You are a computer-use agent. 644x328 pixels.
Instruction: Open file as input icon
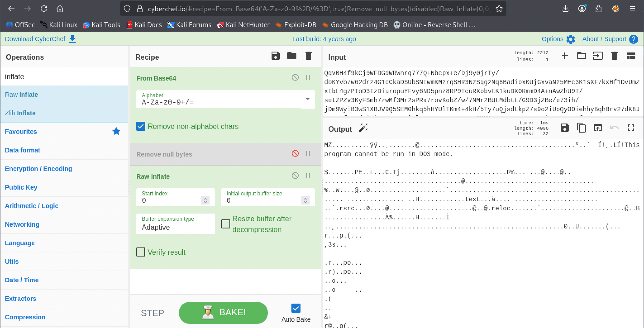(598, 56)
